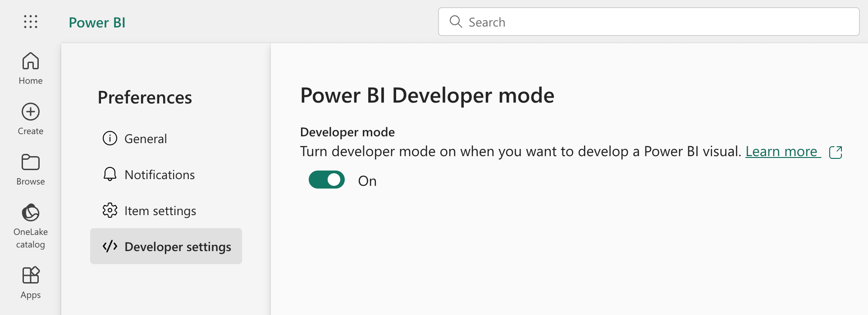Image resolution: width=868 pixels, height=315 pixels.
Task: Switch to Item settings label
Action: coord(160,211)
